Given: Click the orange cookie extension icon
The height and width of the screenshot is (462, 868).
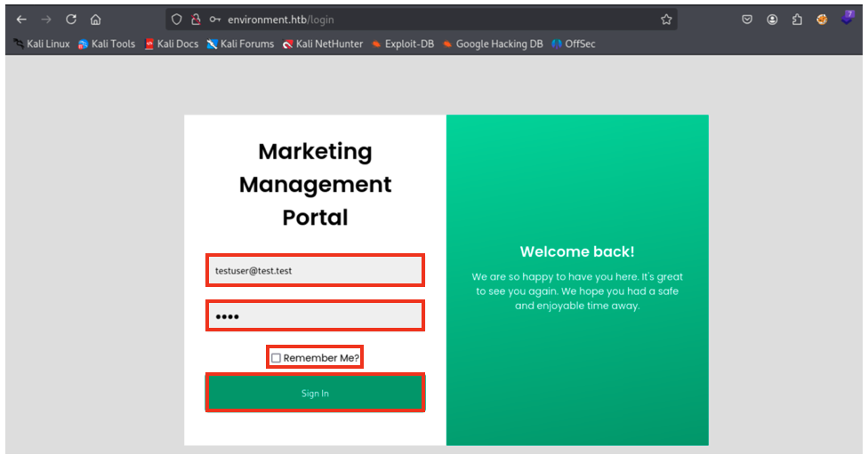Looking at the screenshot, I should tap(822, 20).
